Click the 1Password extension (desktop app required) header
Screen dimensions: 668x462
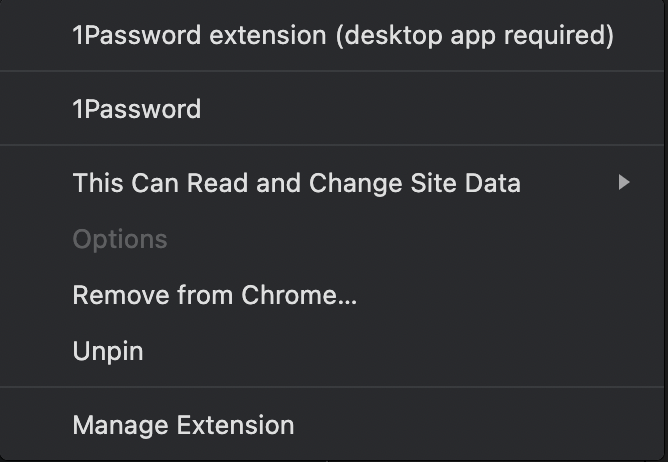pyautogui.click(x=343, y=36)
